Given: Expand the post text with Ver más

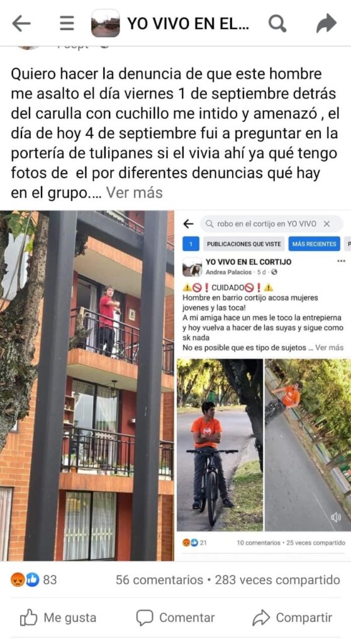Looking at the screenshot, I should pos(135,192).
